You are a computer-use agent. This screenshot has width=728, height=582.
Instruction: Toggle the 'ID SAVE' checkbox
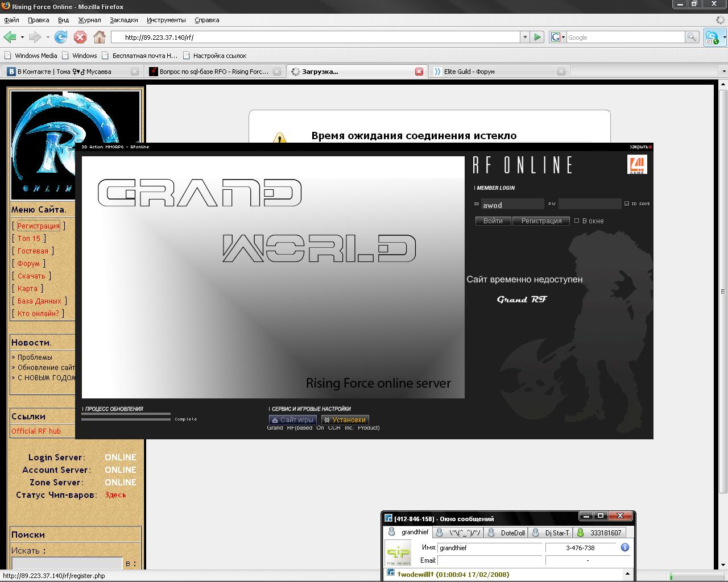tap(627, 203)
